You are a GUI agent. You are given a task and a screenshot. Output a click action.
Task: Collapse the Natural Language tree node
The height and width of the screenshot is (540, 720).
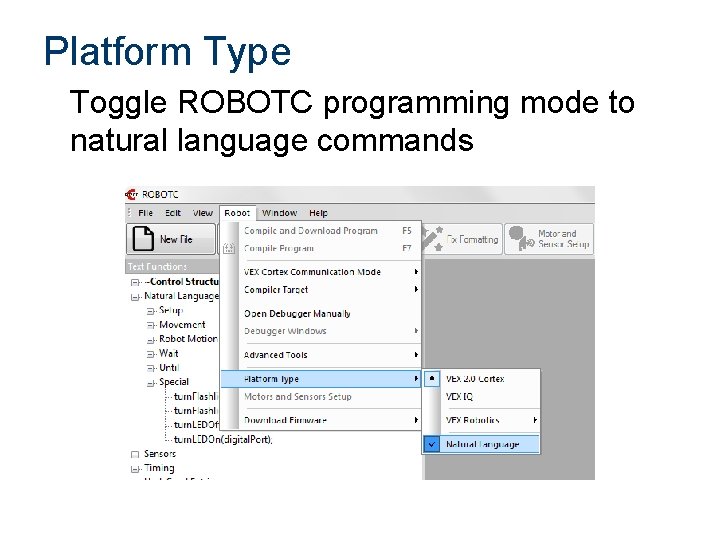[135, 297]
